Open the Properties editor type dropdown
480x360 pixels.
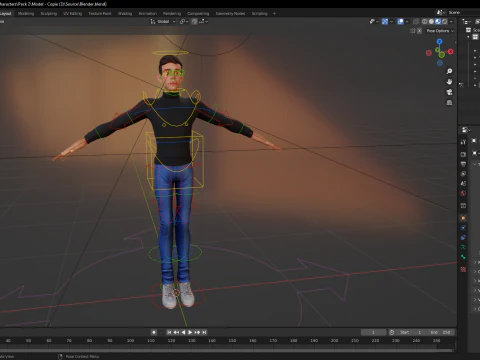coord(466,130)
